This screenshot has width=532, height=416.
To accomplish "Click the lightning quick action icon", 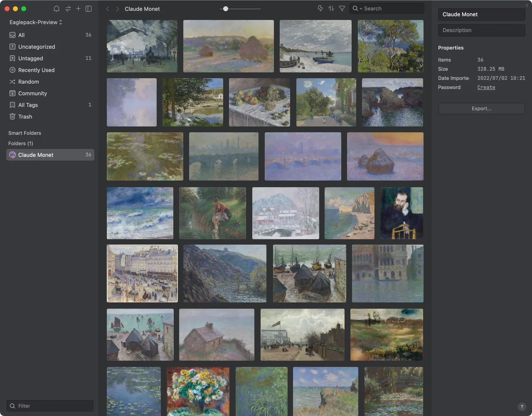I will pos(320,8).
